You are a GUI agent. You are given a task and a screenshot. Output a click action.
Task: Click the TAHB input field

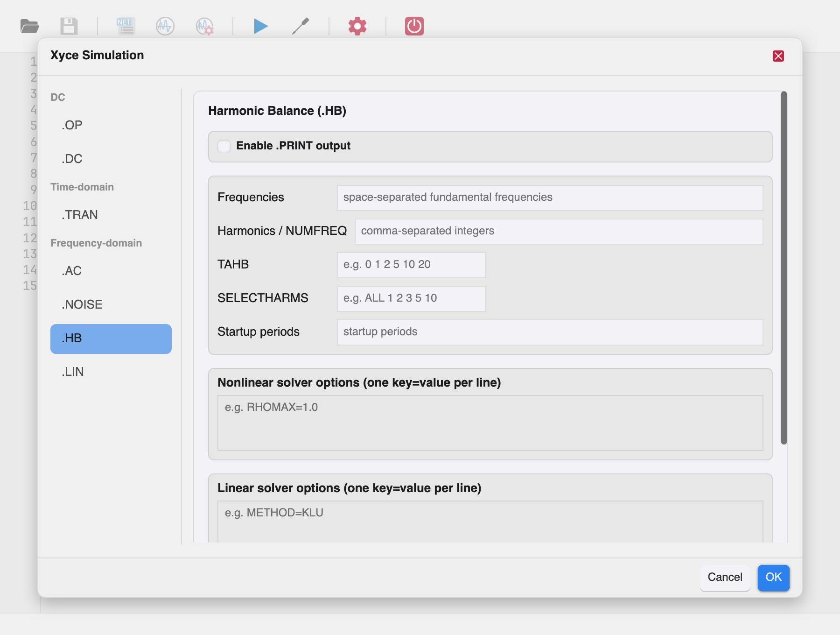tap(411, 265)
